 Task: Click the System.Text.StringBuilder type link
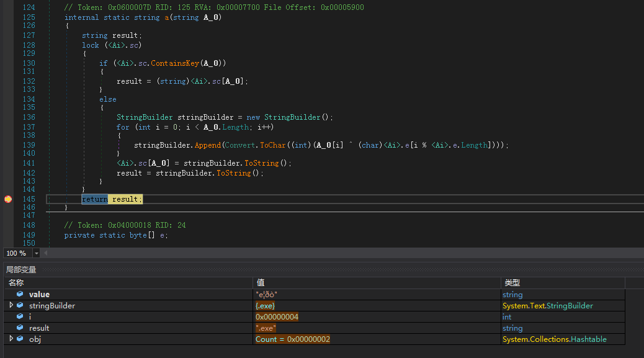547,305
